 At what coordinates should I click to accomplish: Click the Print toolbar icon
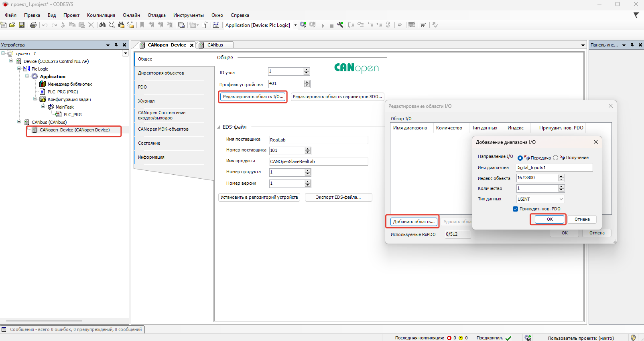33,25
